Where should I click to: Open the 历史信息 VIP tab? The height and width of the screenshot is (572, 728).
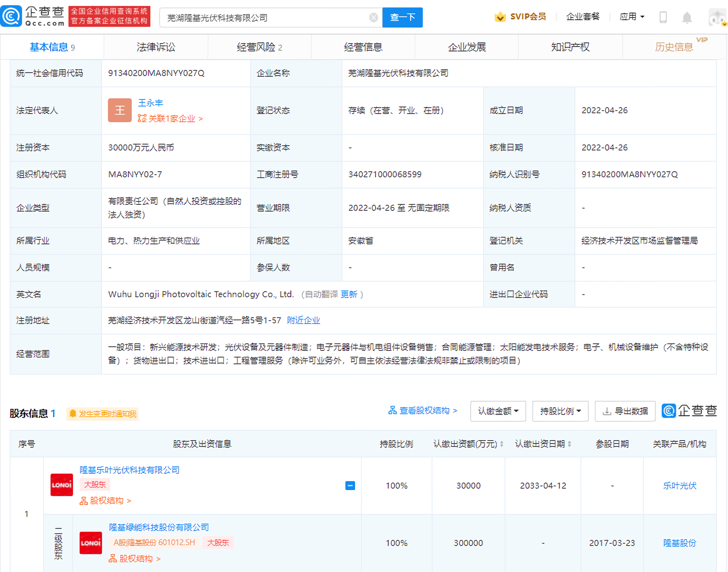pos(675,47)
